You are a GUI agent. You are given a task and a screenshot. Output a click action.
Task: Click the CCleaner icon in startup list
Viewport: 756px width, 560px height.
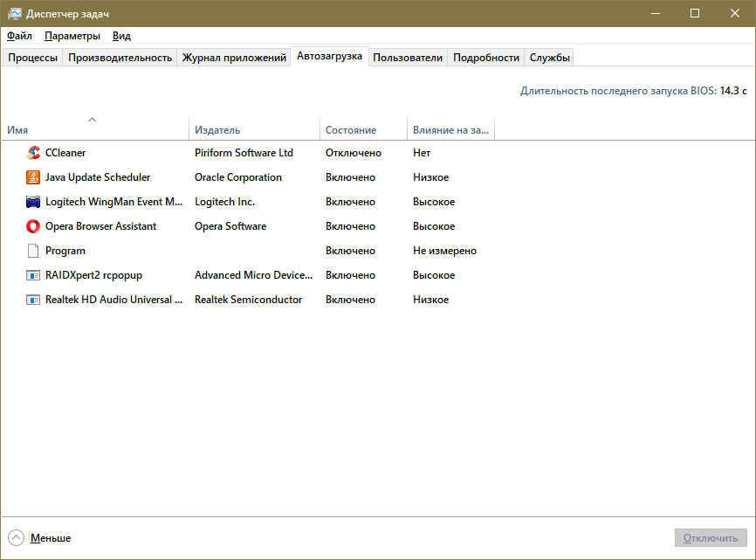(33, 153)
